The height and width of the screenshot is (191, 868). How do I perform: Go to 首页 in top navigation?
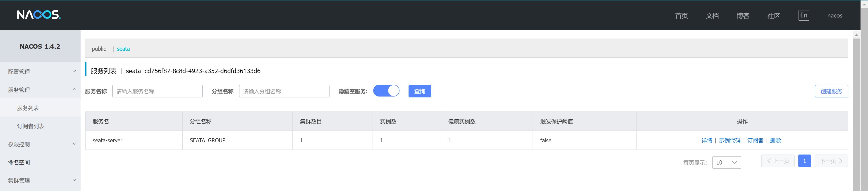click(681, 16)
